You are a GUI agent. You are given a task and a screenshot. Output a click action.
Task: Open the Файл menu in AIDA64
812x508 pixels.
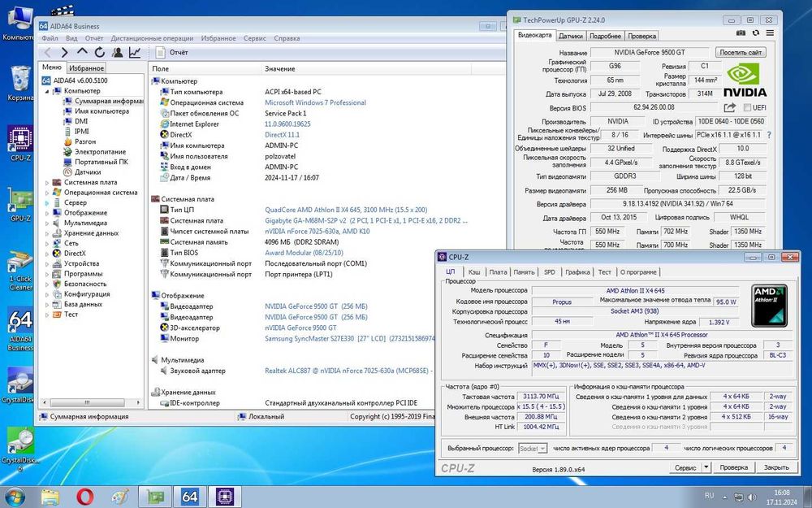click(50, 38)
